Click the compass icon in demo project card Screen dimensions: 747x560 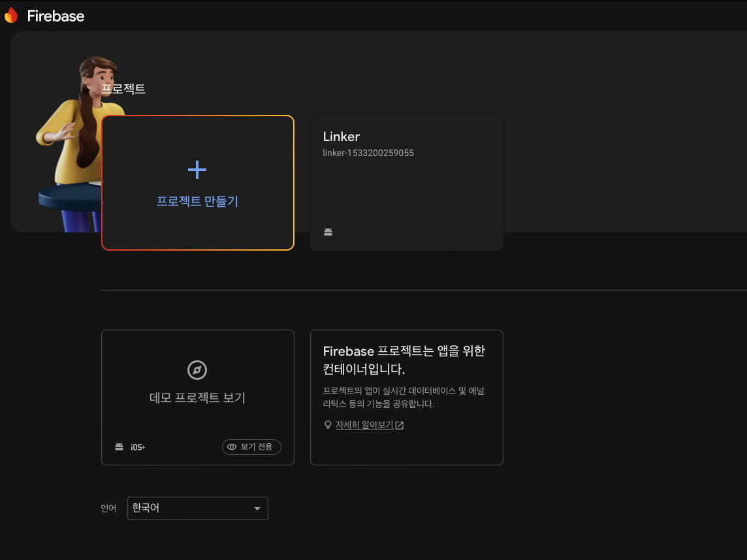pos(197,370)
